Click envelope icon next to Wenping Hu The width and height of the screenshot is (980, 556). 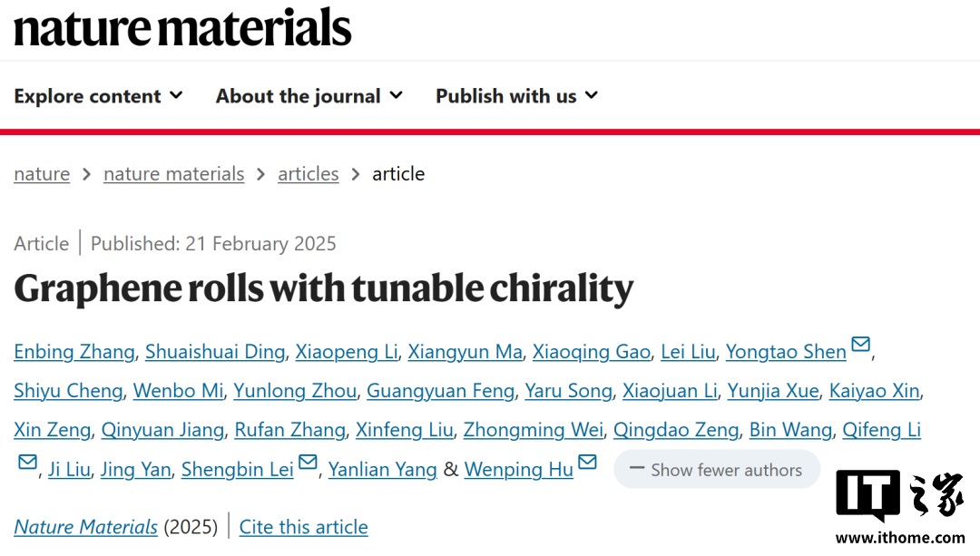click(587, 463)
